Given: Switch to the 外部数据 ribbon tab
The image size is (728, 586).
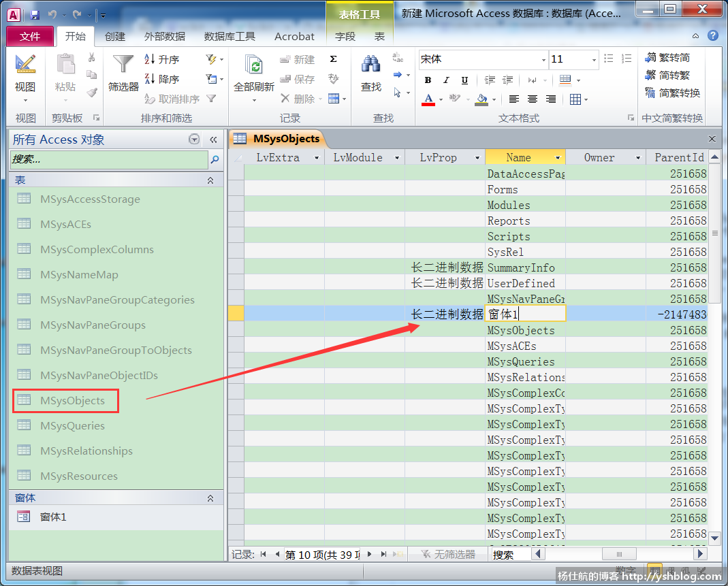Looking at the screenshot, I should coord(164,36).
